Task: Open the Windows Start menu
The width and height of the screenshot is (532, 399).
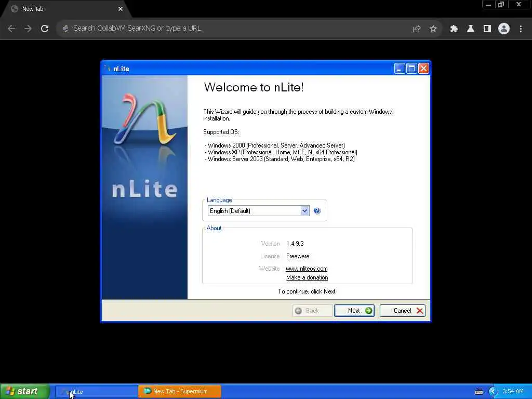Action: pyautogui.click(x=24, y=391)
